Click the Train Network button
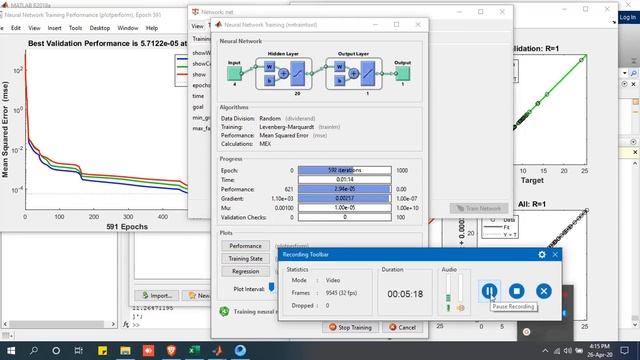 (479, 208)
